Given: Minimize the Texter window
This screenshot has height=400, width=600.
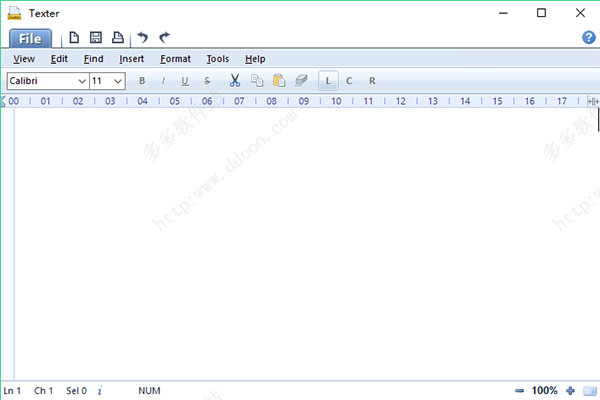Looking at the screenshot, I should click(503, 13).
